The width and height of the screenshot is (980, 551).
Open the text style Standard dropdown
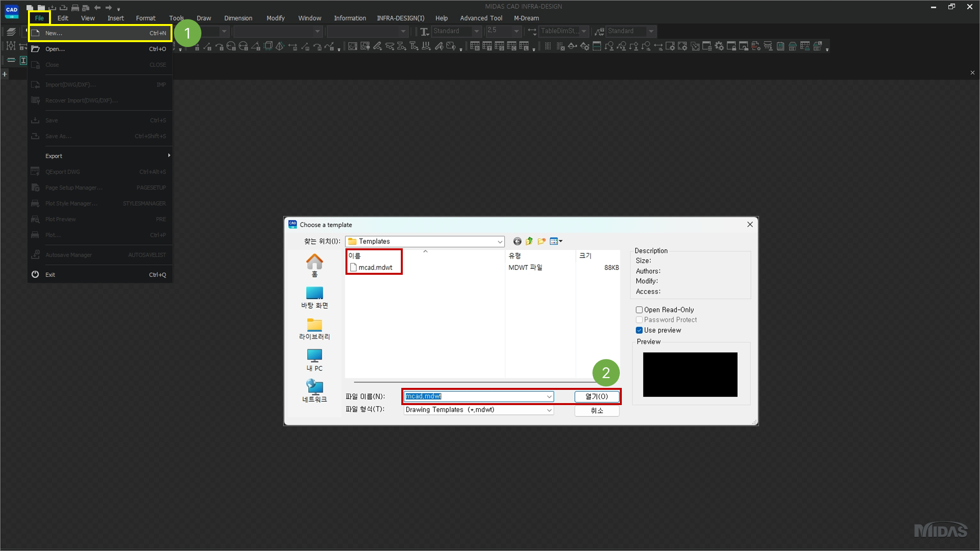coord(476,31)
